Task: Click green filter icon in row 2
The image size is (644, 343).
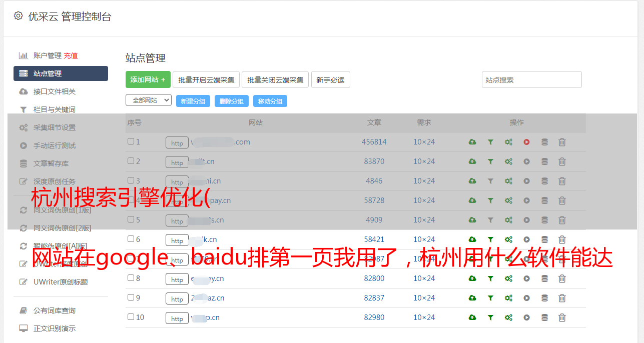Action: tap(490, 161)
